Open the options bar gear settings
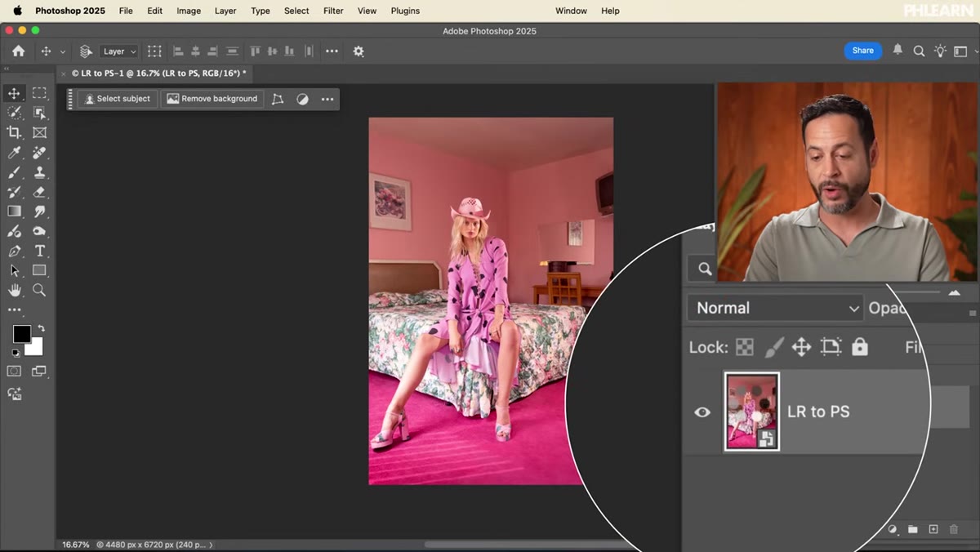 click(359, 51)
